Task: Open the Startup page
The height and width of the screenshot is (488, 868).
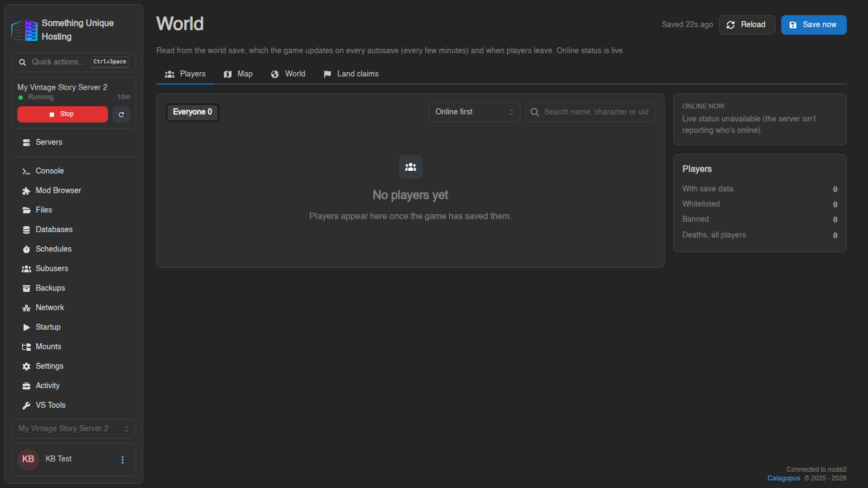Action: click(74, 327)
